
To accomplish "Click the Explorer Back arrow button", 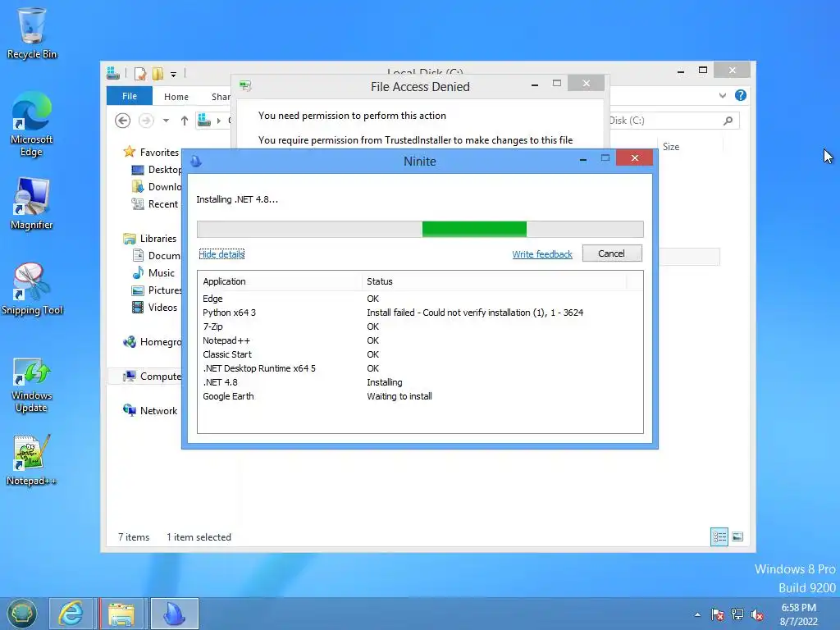I will coord(123,121).
